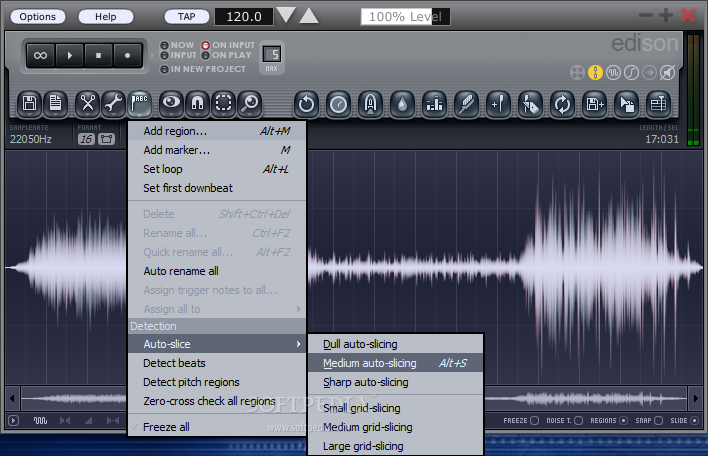Open the wrench Tools icon

[x=113, y=103]
